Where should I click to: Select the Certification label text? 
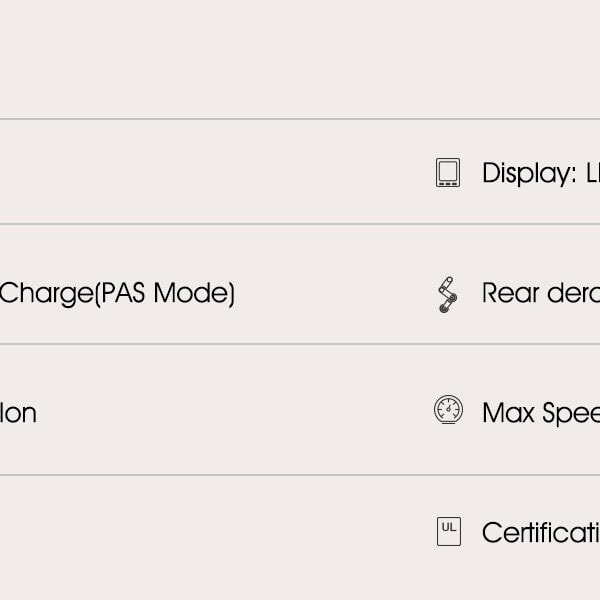pos(540,532)
